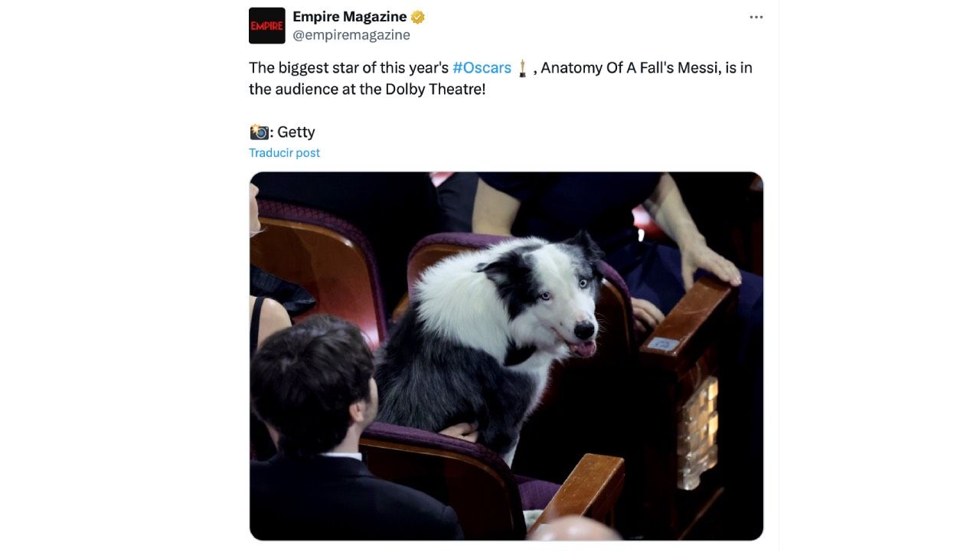Click the Getty photo credit text
Image resolution: width=980 pixels, height=551 pixels.
tap(296, 132)
